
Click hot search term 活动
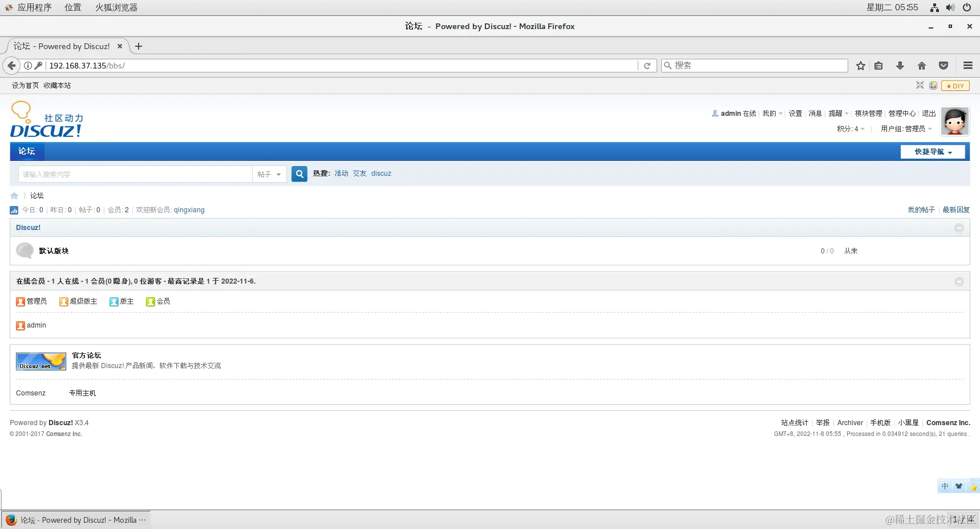click(341, 173)
